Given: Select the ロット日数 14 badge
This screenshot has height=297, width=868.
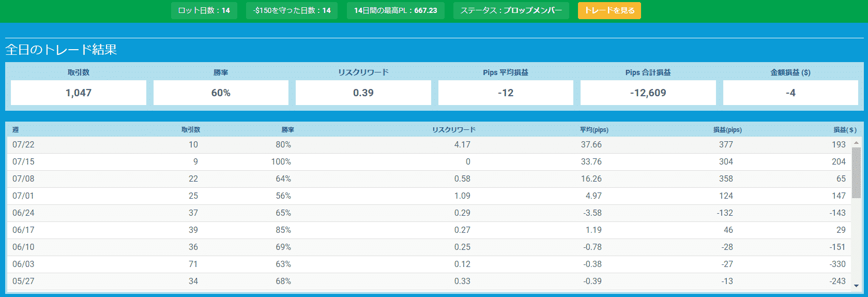Looking at the screenshot, I should tap(204, 10).
